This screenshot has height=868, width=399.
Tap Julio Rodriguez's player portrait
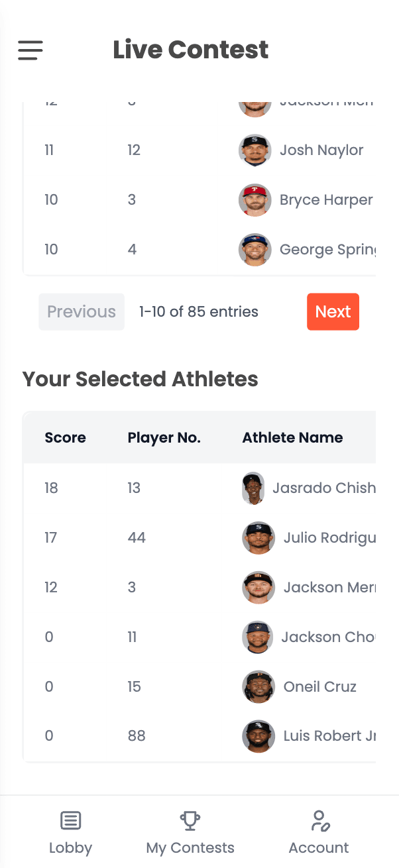(258, 538)
